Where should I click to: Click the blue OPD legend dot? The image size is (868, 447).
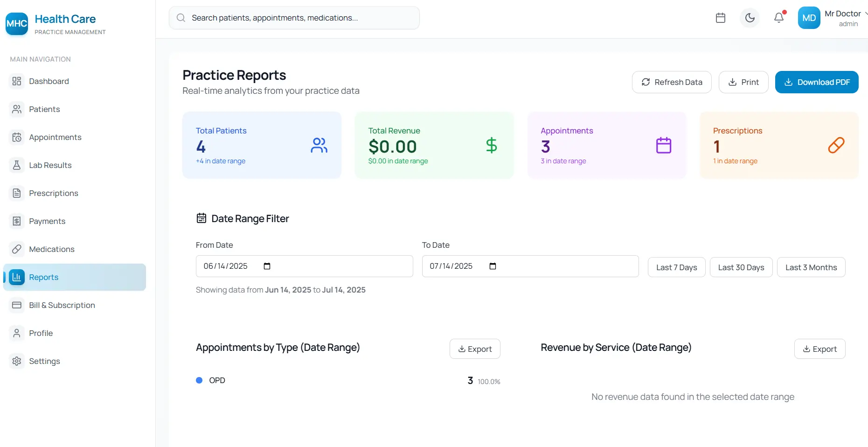(199, 380)
